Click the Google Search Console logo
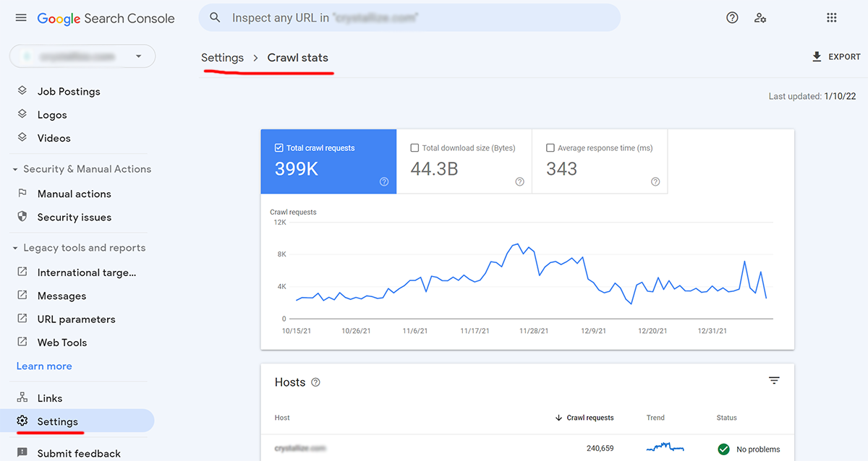The image size is (868, 461). (x=106, y=19)
